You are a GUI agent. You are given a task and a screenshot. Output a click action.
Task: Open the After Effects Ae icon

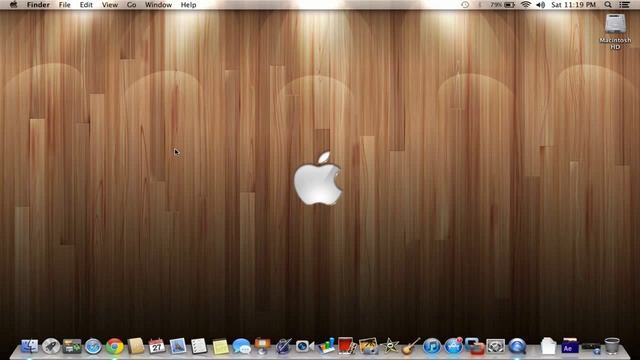tap(570, 346)
